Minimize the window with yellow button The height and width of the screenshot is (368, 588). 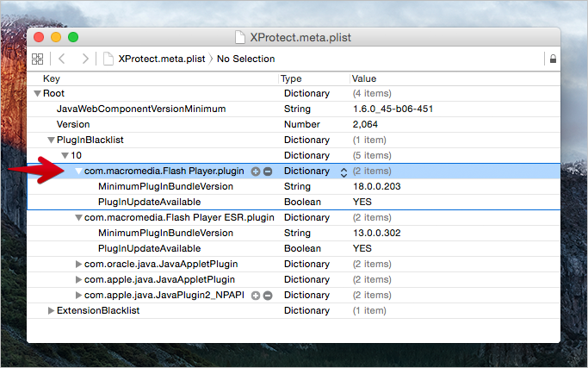point(56,37)
